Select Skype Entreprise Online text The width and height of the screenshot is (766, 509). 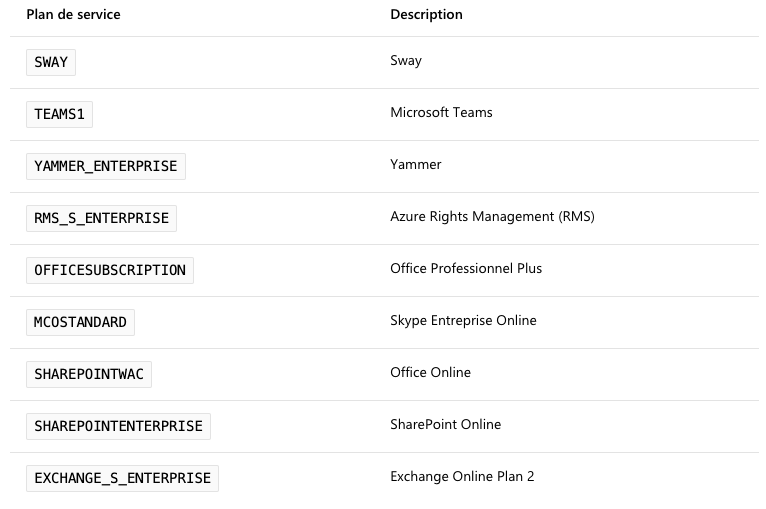pyautogui.click(x=463, y=320)
